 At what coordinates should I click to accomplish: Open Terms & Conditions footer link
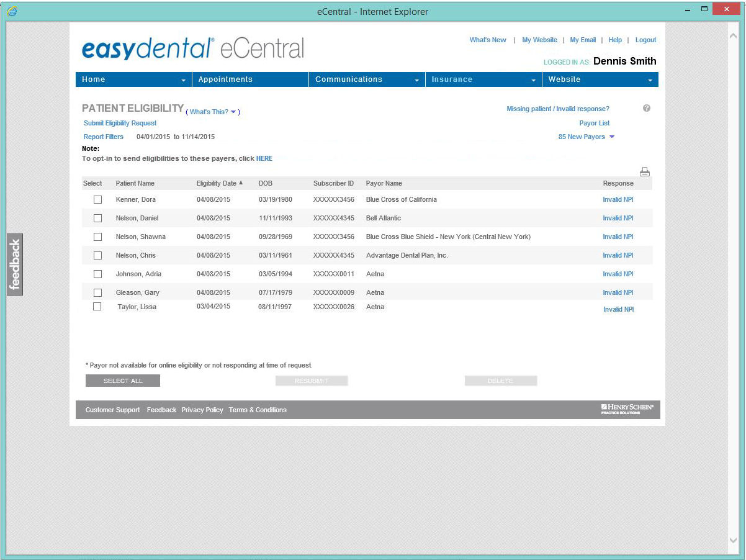pos(258,410)
